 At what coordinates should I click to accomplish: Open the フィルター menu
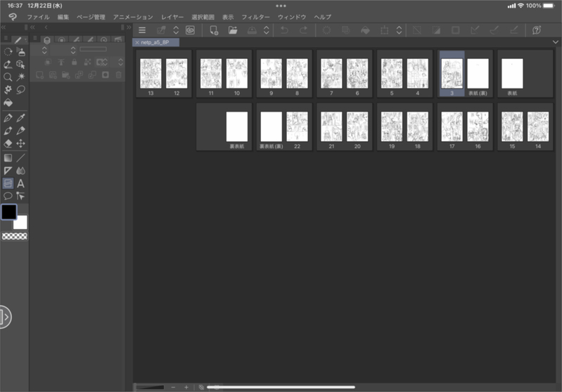(x=255, y=16)
